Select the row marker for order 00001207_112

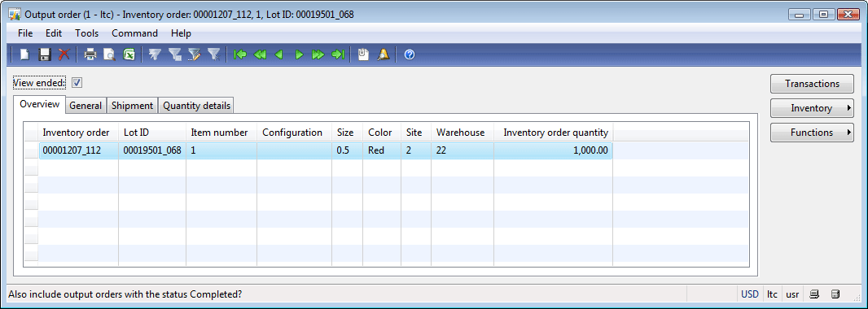(x=31, y=150)
